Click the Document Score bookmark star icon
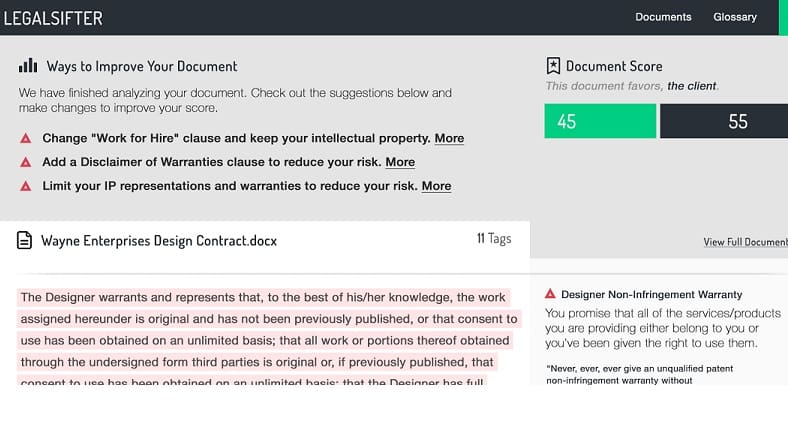The image size is (788, 433). (x=553, y=67)
